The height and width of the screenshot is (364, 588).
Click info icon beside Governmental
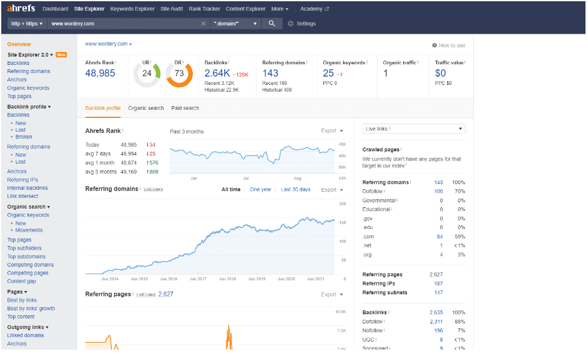397,200
